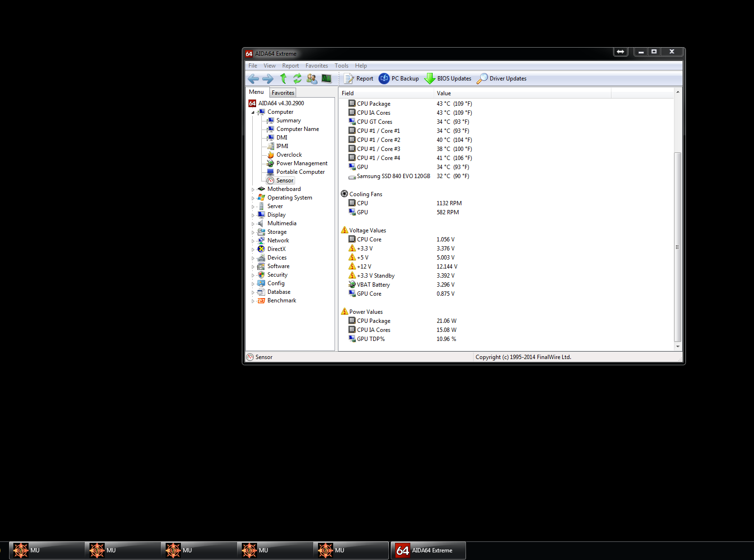Image resolution: width=754 pixels, height=560 pixels.
Task: Click the green Up arrow icon
Action: [x=283, y=79]
